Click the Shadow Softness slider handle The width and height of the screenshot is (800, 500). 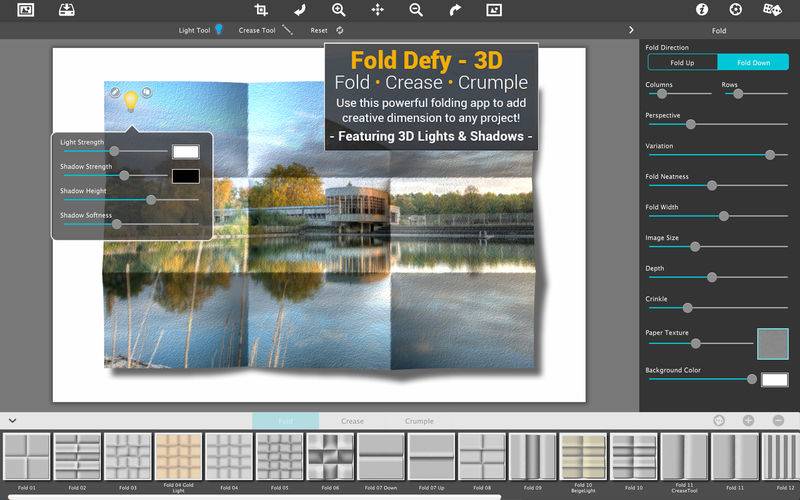tap(117, 224)
